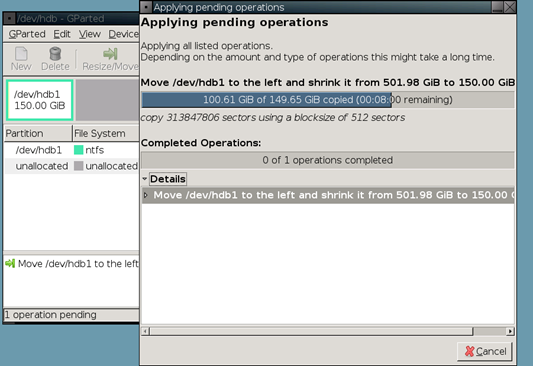The width and height of the screenshot is (533, 366).
Task: Click the File System column header
Action: [106, 133]
